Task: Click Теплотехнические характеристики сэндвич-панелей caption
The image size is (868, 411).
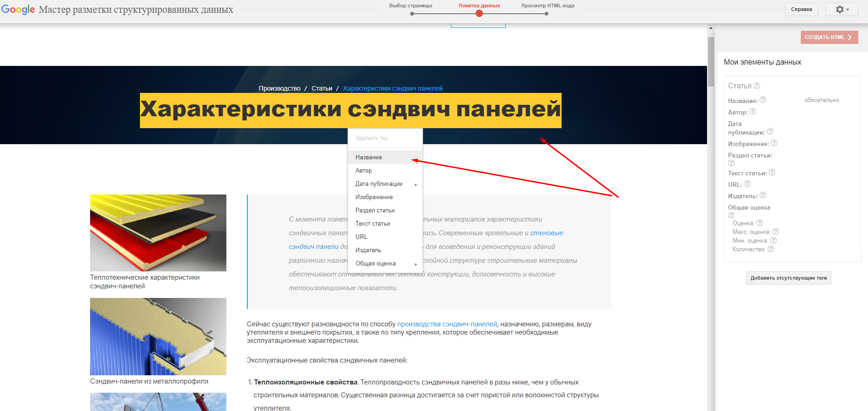Action: 145,281
